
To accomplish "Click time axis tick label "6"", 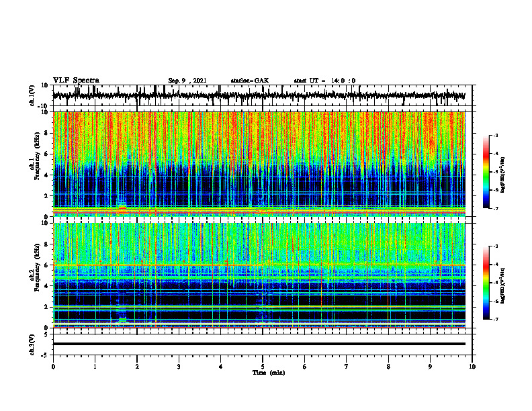I will (304, 367).
